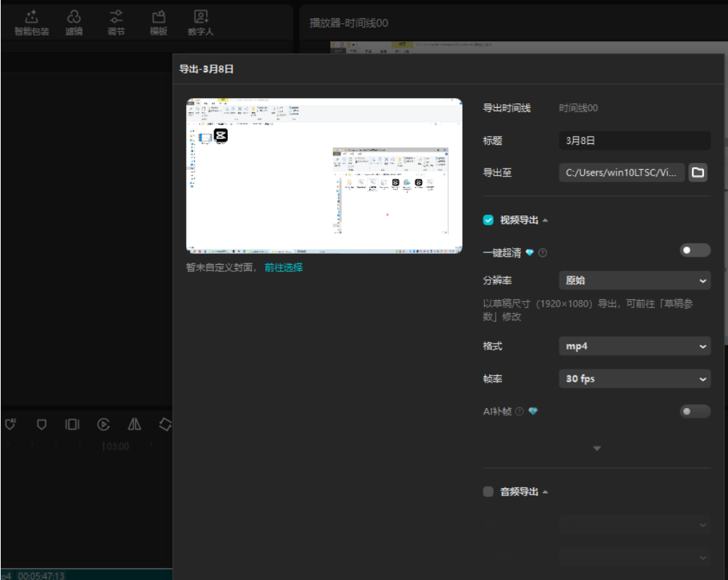Click the freeze frame icon in timeline toolbar
The height and width of the screenshot is (580, 728).
72,425
